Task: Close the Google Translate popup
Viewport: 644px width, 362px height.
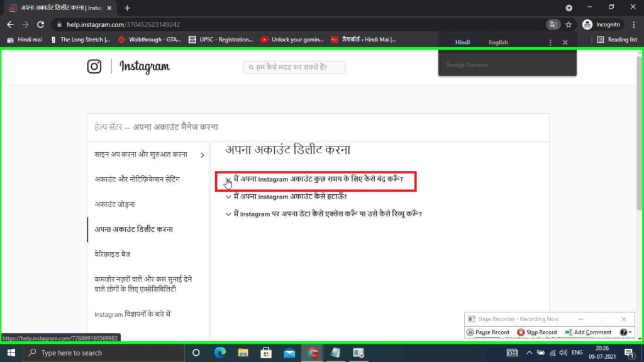Action: pos(565,42)
